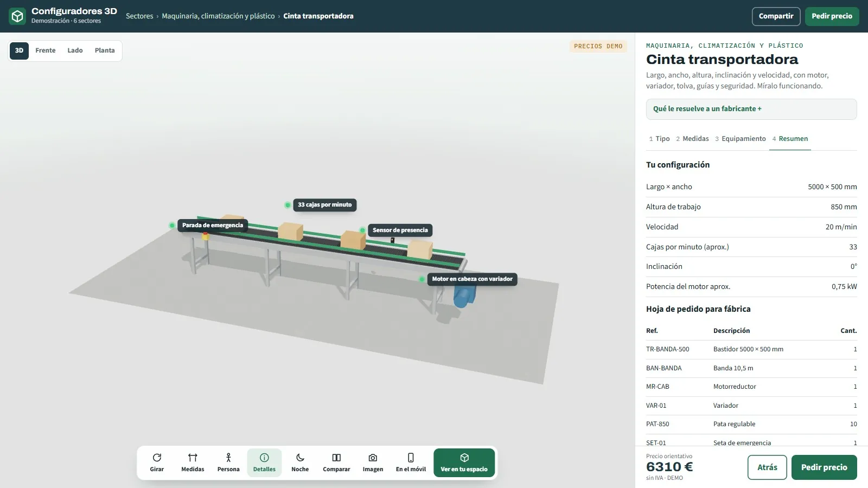
Task: Open the Sectores breadcrumb link
Action: (139, 16)
